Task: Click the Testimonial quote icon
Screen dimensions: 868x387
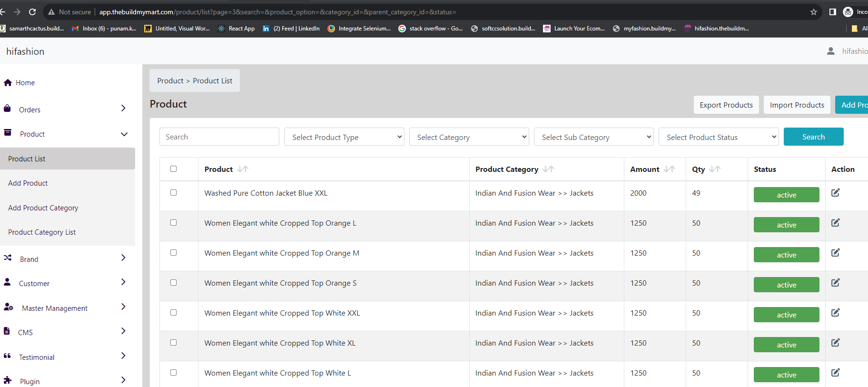Action: coord(7,356)
